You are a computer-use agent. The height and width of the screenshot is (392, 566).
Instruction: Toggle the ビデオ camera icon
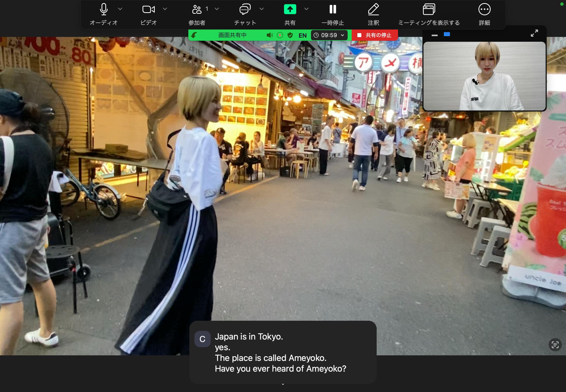coord(148,10)
